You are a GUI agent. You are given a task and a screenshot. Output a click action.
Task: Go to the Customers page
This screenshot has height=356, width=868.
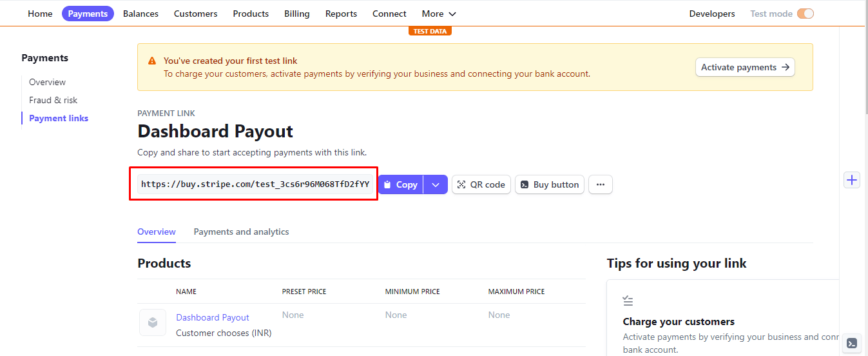pos(195,14)
